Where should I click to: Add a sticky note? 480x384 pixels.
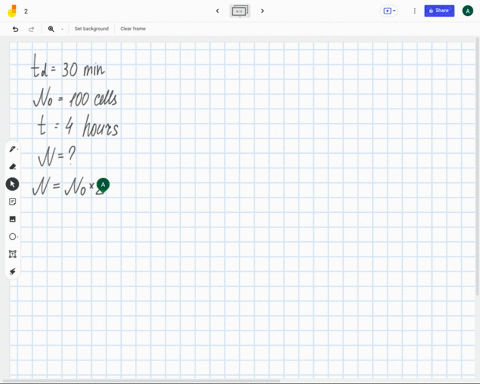[13, 201]
